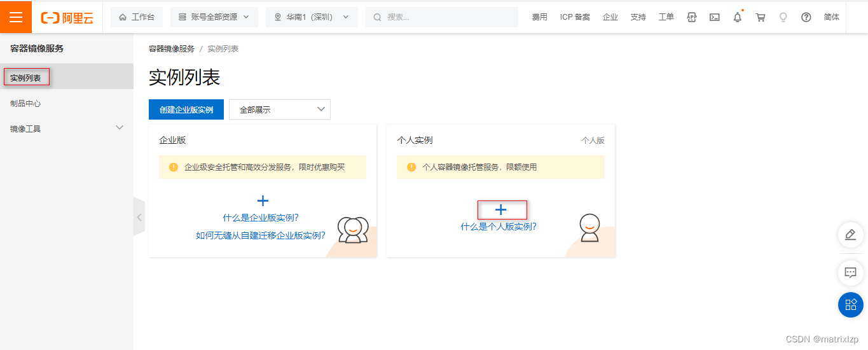Click the warning icon in 企业版 notice

tap(174, 167)
